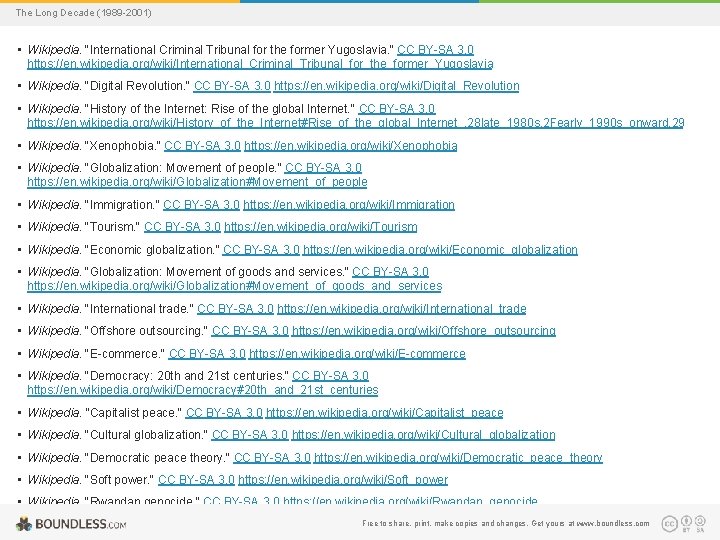Viewport: 720px width, 540px height.
Task: Click CC BY-SA 3.0 link beside Tourism
Action: [182, 227]
